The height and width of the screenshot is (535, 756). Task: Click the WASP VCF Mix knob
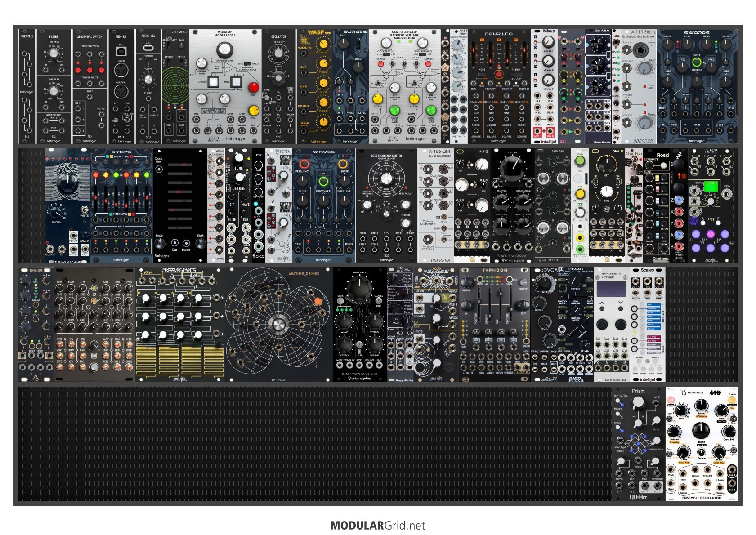pyautogui.click(x=322, y=122)
